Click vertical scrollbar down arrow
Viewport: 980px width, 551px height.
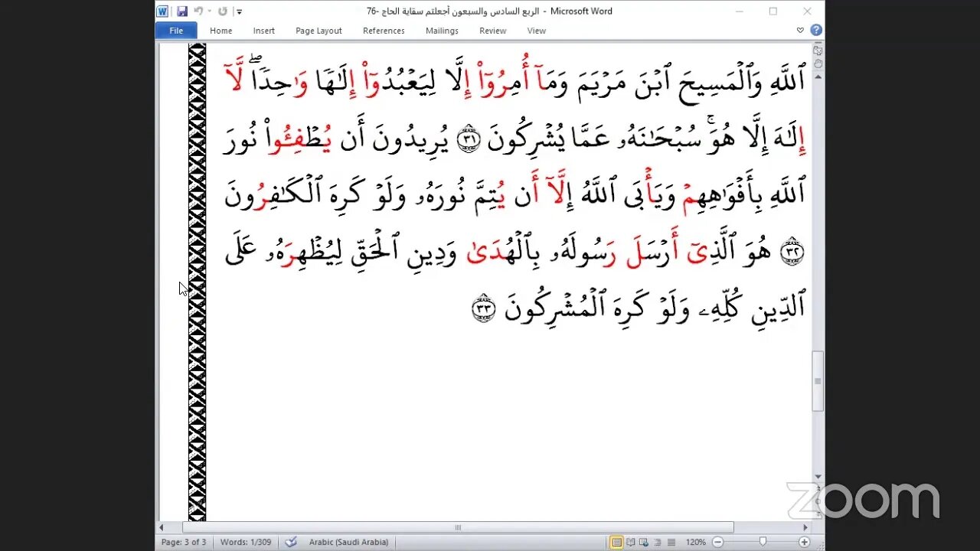(818, 478)
